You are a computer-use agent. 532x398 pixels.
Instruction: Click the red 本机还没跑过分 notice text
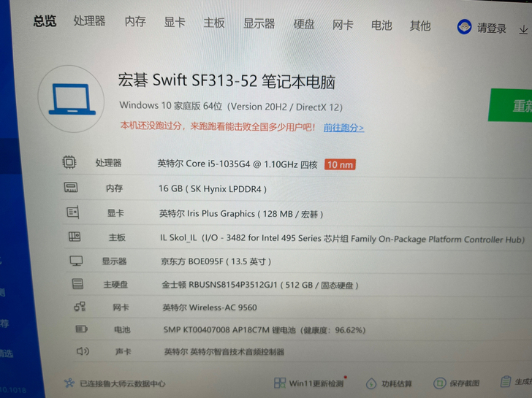click(x=218, y=126)
